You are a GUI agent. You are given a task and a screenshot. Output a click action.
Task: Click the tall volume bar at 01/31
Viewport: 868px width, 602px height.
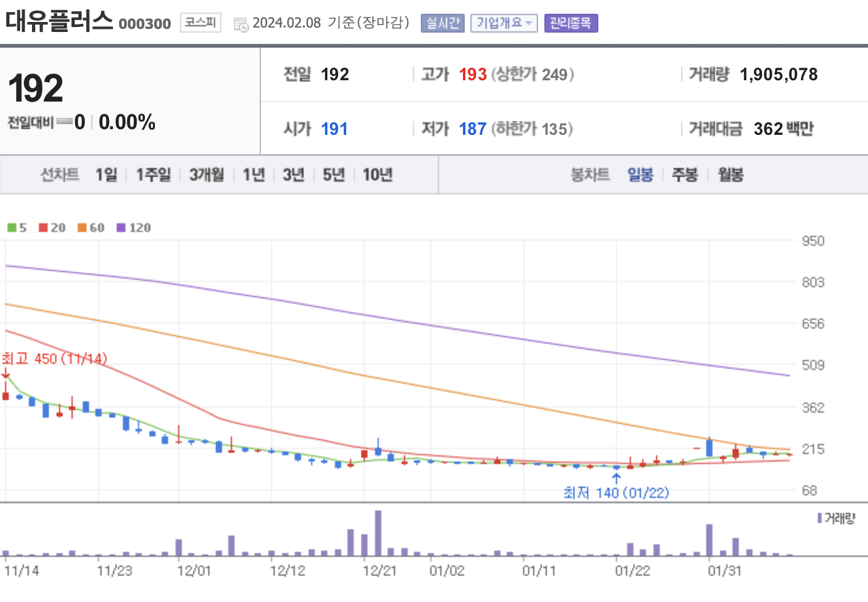tap(709, 540)
